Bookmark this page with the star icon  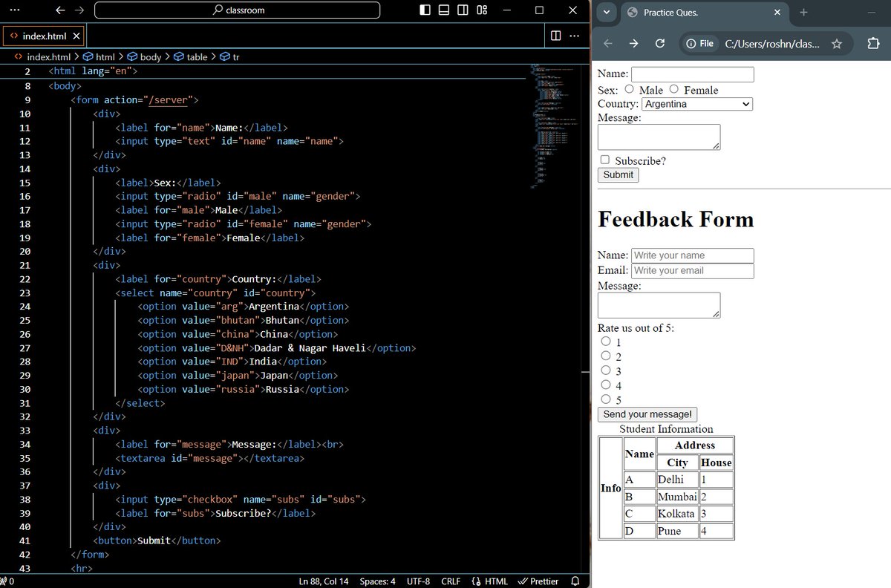pyautogui.click(x=837, y=44)
